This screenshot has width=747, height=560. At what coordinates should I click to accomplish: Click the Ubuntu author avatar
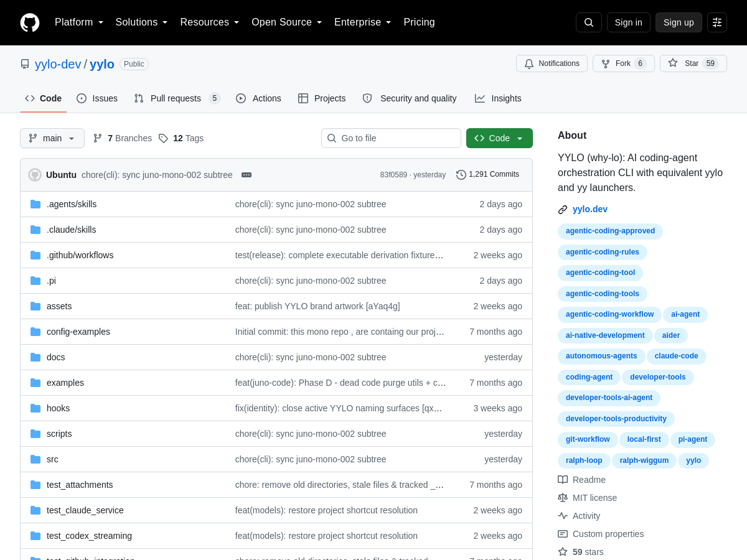35,175
